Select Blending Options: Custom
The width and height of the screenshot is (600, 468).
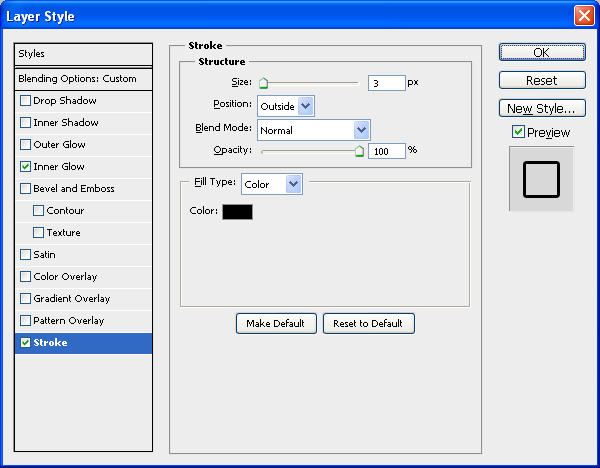click(83, 79)
